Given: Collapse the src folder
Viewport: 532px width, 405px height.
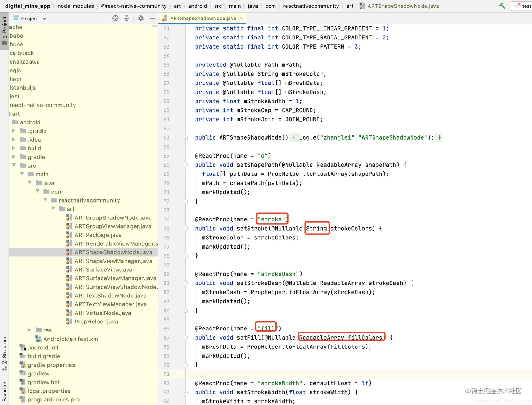Looking at the screenshot, I should click(x=14, y=165).
